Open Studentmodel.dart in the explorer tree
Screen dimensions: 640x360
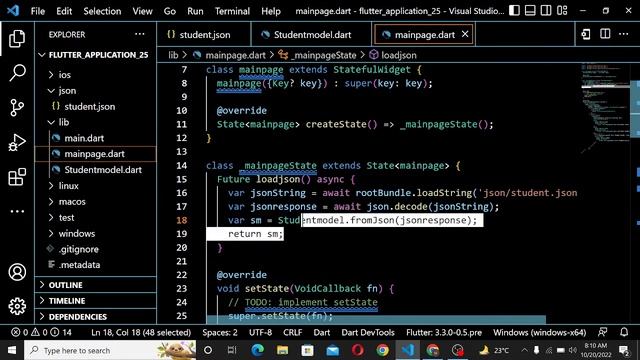(x=96, y=170)
